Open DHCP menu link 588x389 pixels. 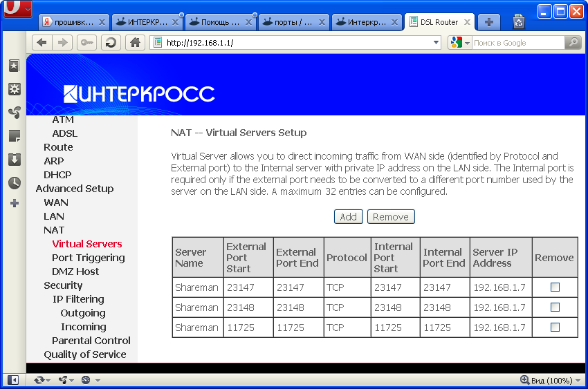tap(57, 175)
